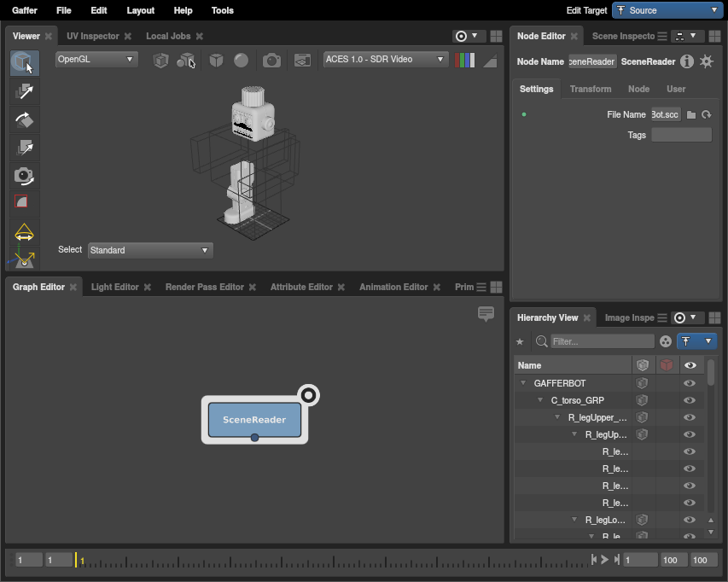
Task: Collapse the C_torso_GRP tree item
Action: (540, 400)
